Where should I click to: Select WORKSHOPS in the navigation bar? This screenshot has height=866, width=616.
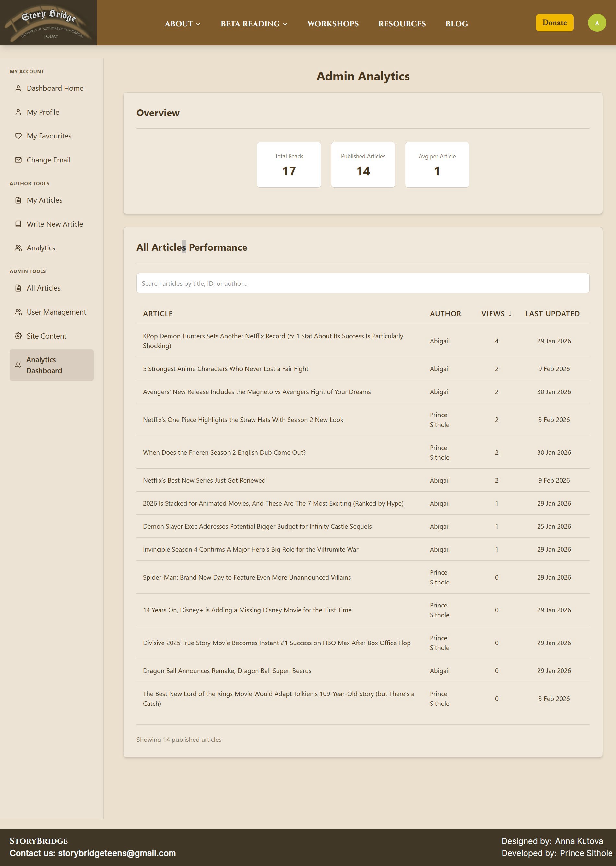333,24
